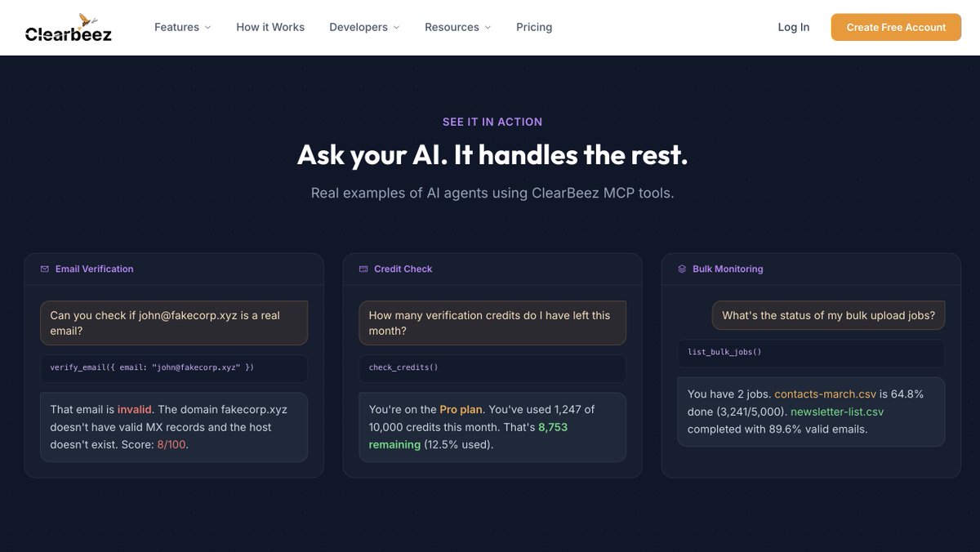Open the Pricing page
The height and width of the screenshot is (552, 980).
534,27
